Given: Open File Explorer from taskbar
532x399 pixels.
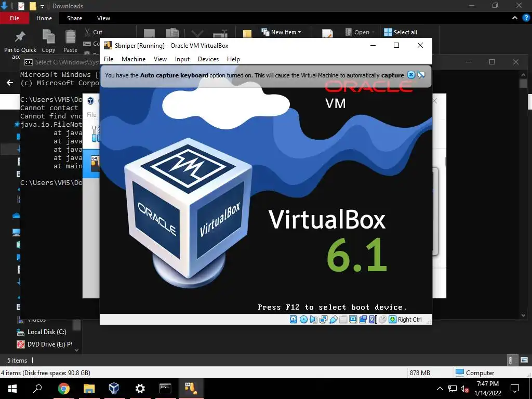Looking at the screenshot, I should (89, 389).
